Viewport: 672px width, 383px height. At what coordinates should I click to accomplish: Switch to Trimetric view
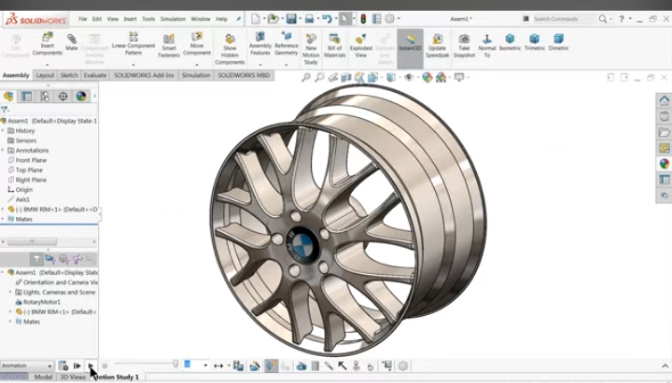click(534, 43)
